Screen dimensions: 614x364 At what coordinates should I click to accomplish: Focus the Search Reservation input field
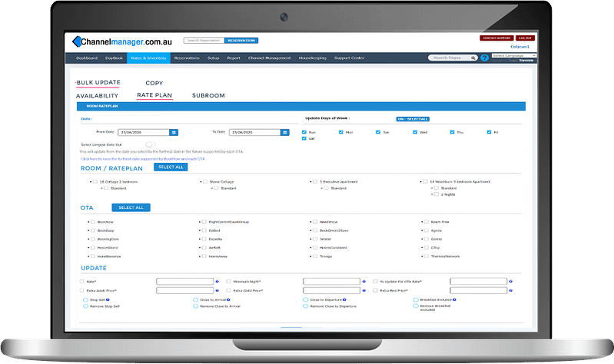click(x=204, y=40)
